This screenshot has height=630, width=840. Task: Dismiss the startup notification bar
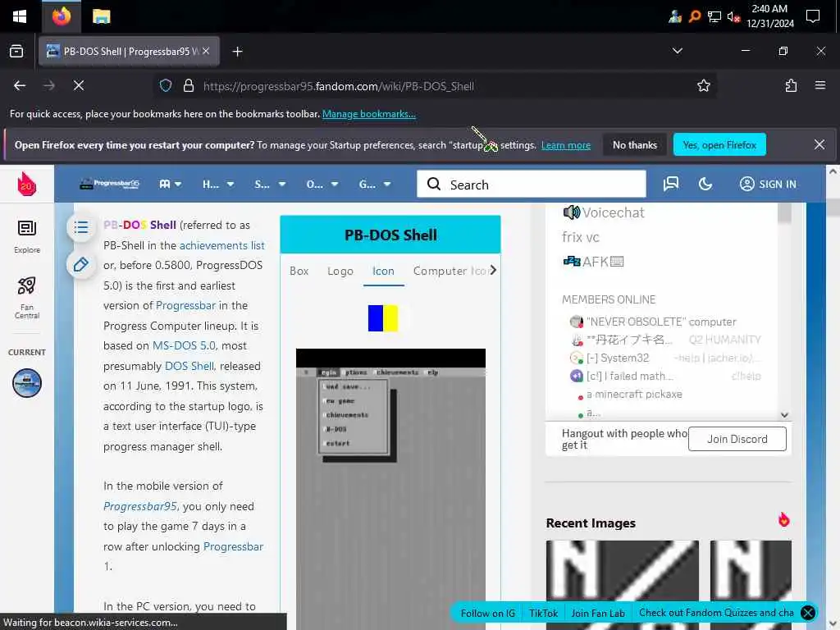pos(819,144)
